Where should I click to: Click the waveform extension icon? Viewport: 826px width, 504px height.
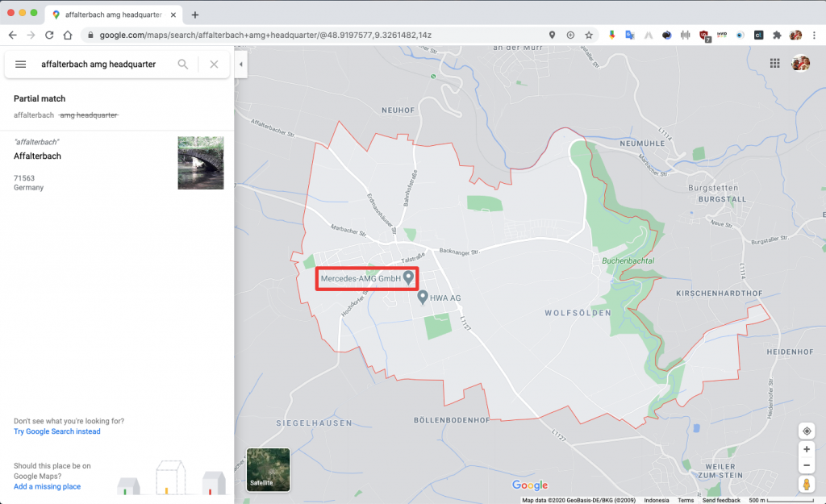point(685,35)
